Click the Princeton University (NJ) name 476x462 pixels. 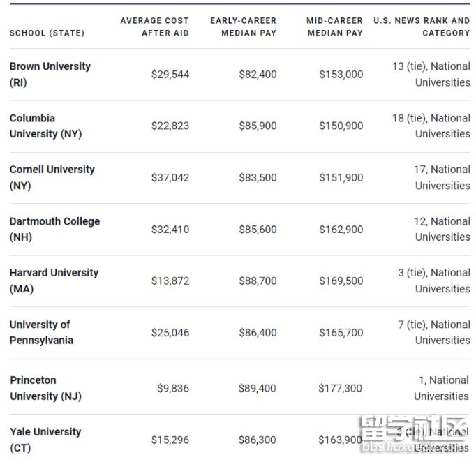coord(45,388)
